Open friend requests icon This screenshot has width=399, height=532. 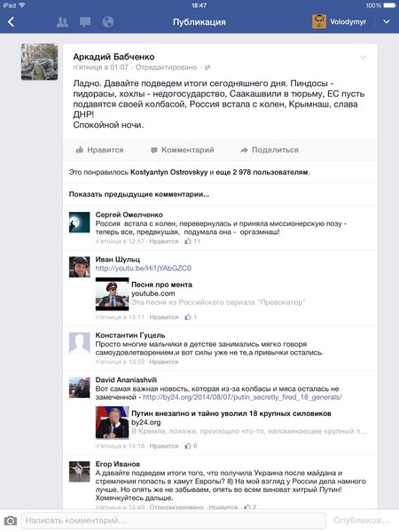[62, 22]
